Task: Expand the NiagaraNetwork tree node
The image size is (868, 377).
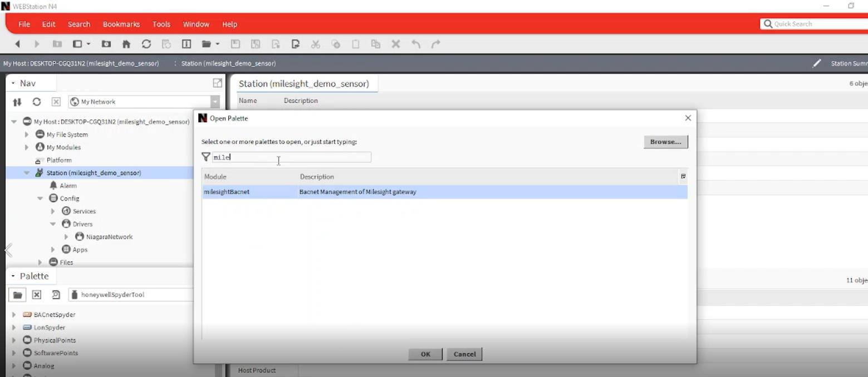Action: pyautogui.click(x=66, y=237)
